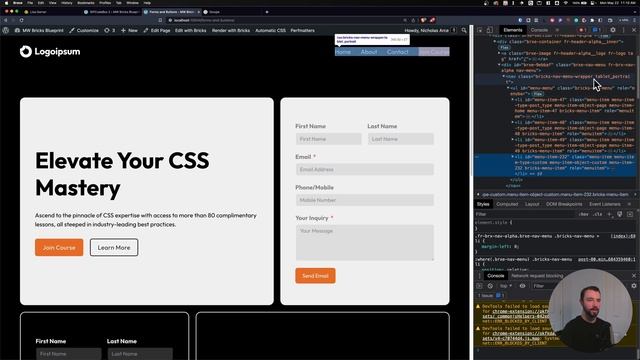This screenshot has height=360, width=640.
Task: Open the admin bar search magnifier
Action: pyautogui.click(x=464, y=30)
